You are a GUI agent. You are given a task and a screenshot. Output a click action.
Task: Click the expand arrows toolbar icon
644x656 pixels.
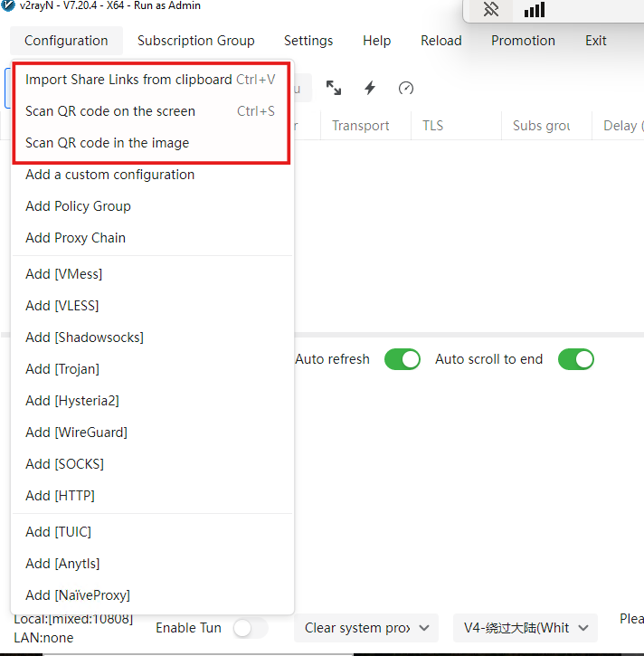point(334,88)
